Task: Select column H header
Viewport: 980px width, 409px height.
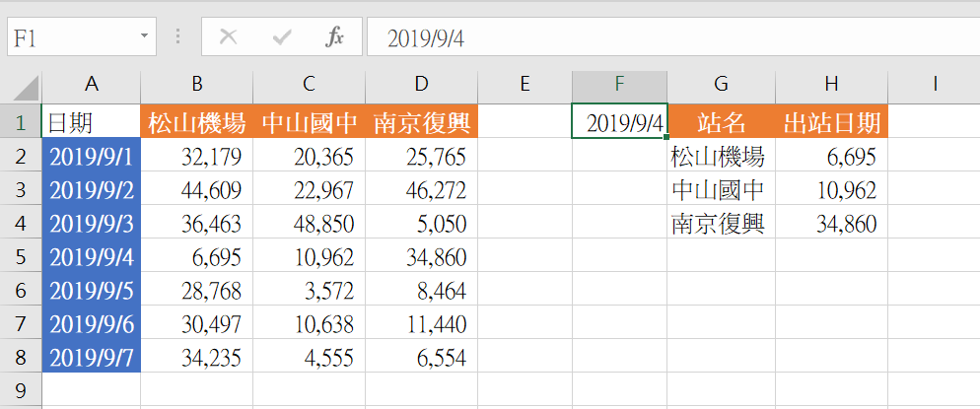Action: 831,85
